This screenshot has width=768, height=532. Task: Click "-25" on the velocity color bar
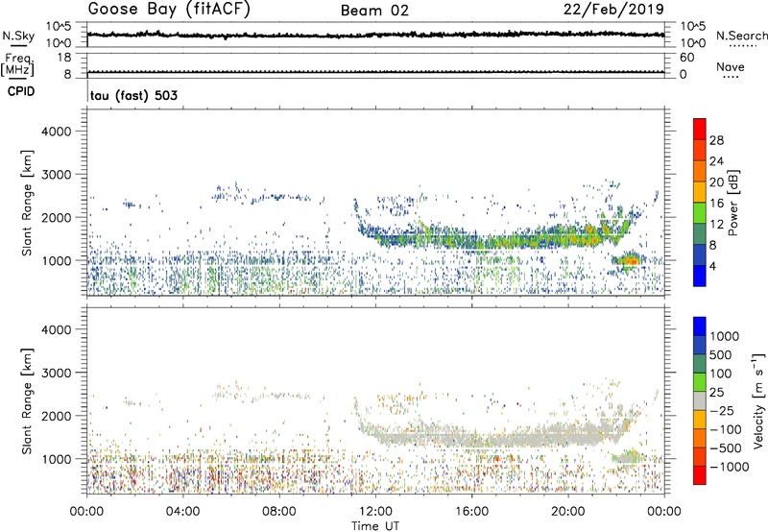pos(722,410)
